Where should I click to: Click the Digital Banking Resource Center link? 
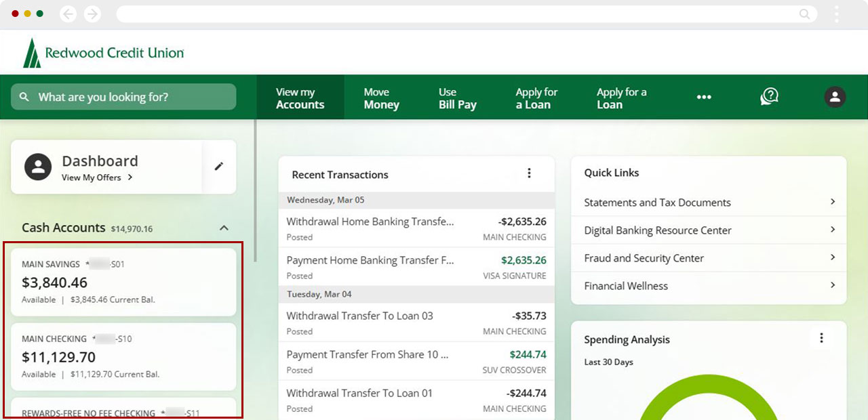point(658,230)
